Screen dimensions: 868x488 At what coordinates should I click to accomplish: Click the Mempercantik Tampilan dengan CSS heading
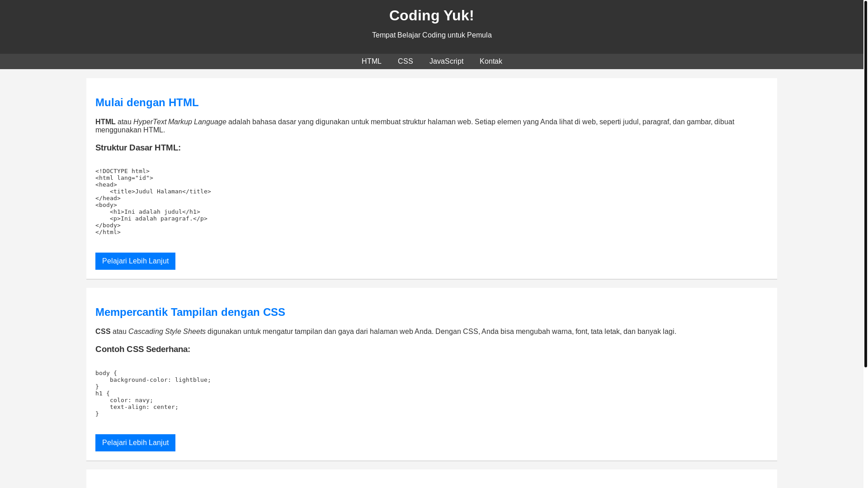click(190, 312)
